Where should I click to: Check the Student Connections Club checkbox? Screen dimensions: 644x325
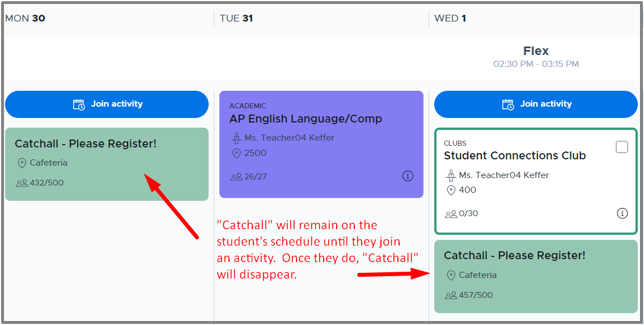point(622,147)
